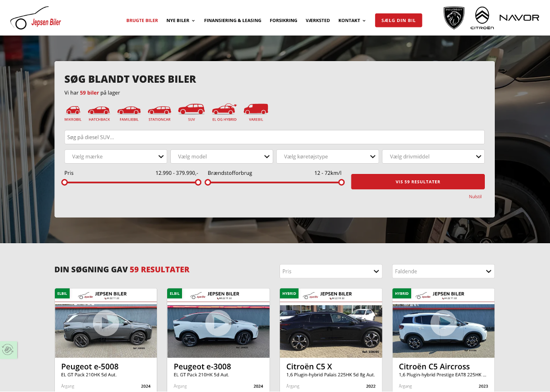Pick the Stationcar vehicle icon
Image resolution: width=550 pixels, height=392 pixels.
[x=160, y=110]
